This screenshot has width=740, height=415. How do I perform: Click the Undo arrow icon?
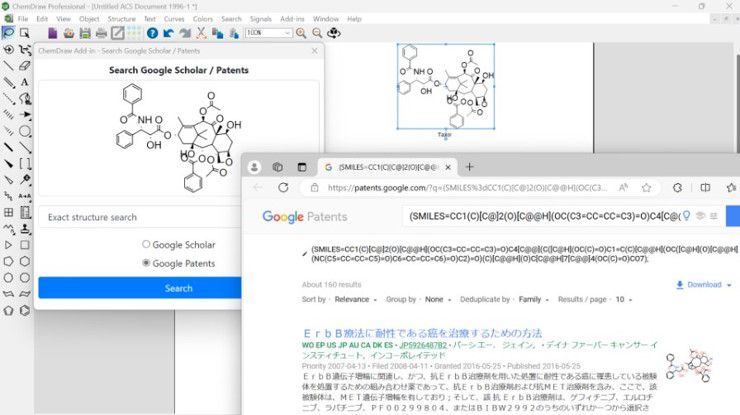[x=168, y=33]
